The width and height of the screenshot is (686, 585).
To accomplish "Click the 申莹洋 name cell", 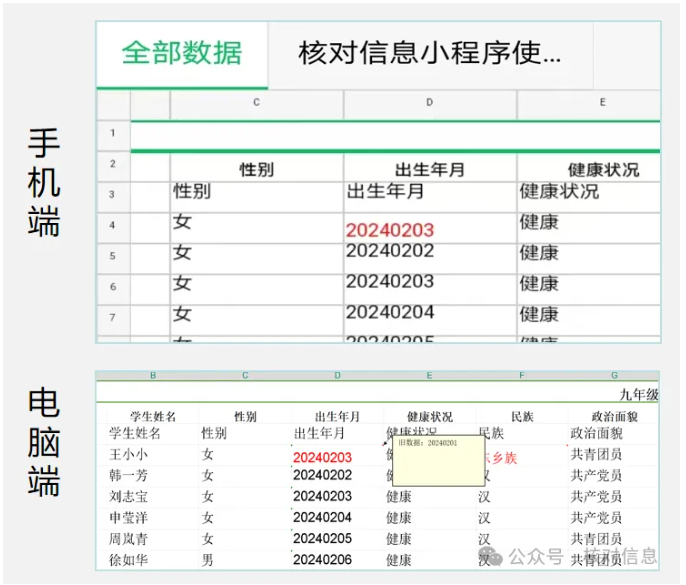I will coord(153,518).
